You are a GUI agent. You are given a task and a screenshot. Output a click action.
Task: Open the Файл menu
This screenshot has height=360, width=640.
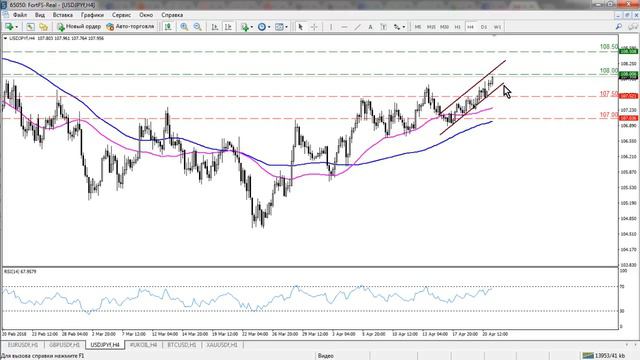[x=20, y=15]
